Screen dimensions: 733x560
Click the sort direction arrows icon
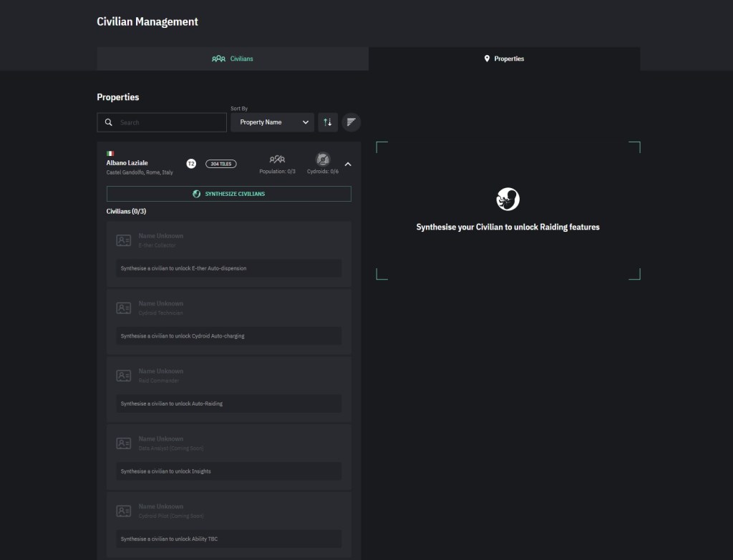(327, 122)
